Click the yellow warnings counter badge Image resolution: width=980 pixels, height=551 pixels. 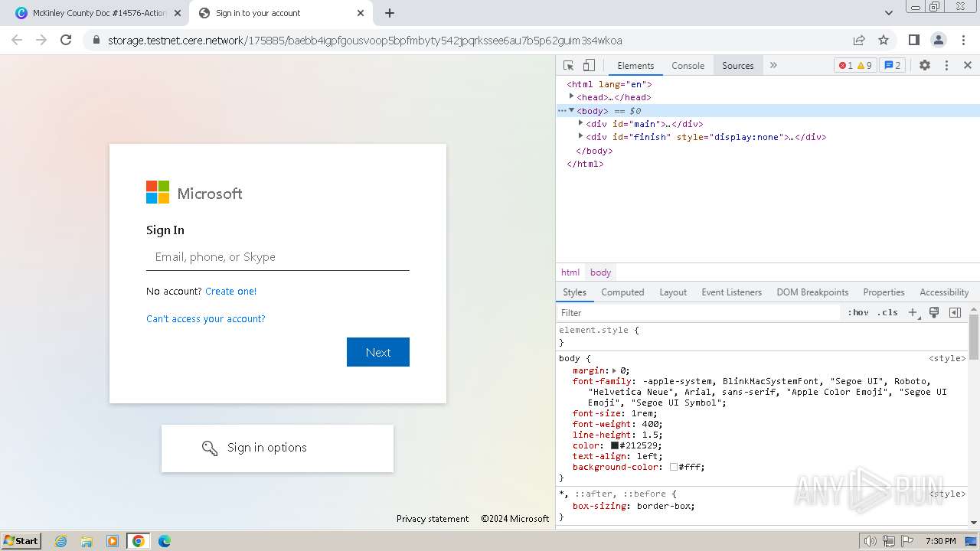click(x=865, y=66)
